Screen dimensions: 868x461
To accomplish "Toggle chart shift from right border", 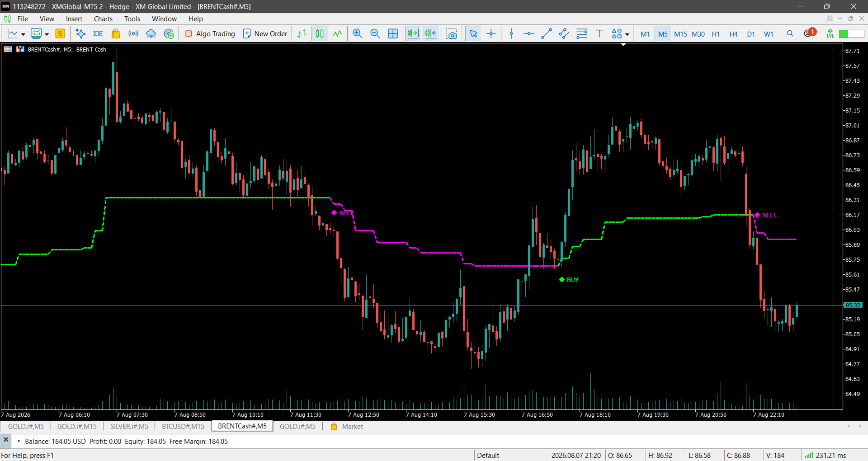I will pos(431,34).
